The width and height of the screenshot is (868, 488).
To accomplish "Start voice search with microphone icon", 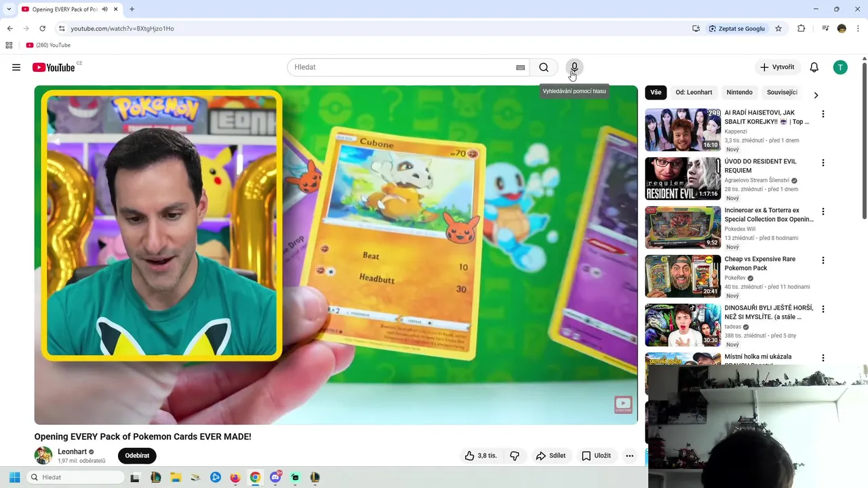I will [574, 67].
